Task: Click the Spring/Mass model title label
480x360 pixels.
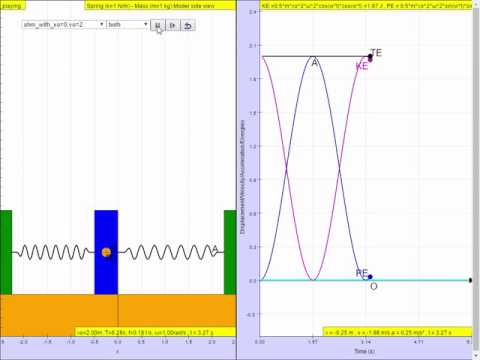Action: (x=160, y=6)
